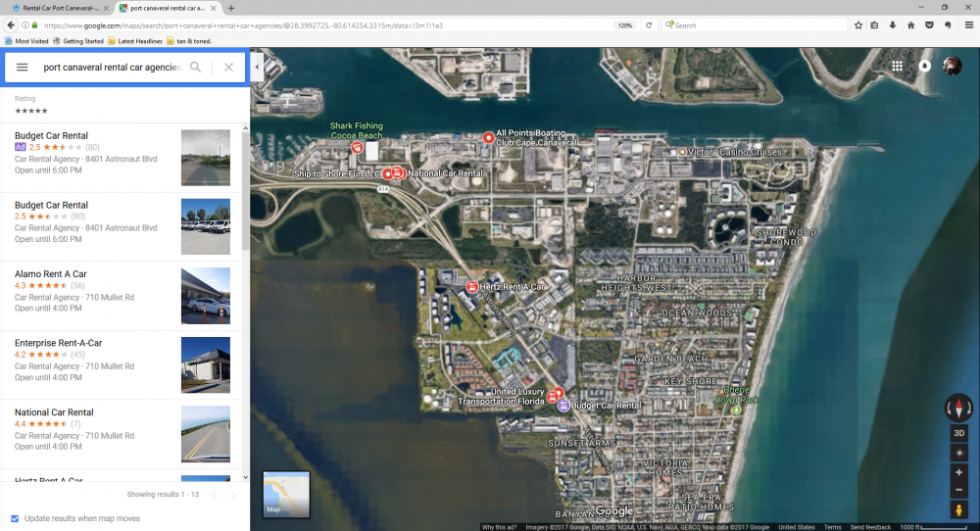Screen dimensions: 980x531
Task: Open the Google apps grid
Action: pos(897,67)
